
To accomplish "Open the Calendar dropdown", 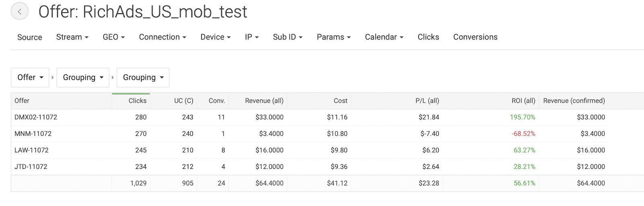I will pos(384,37).
